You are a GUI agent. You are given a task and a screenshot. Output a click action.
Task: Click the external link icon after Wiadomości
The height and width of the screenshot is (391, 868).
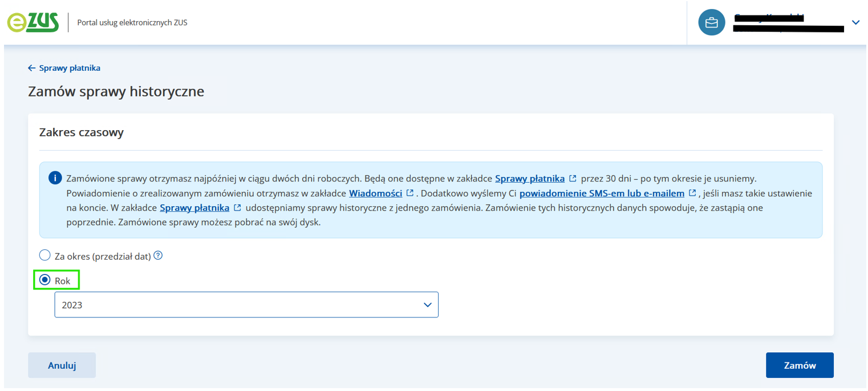[x=409, y=193]
